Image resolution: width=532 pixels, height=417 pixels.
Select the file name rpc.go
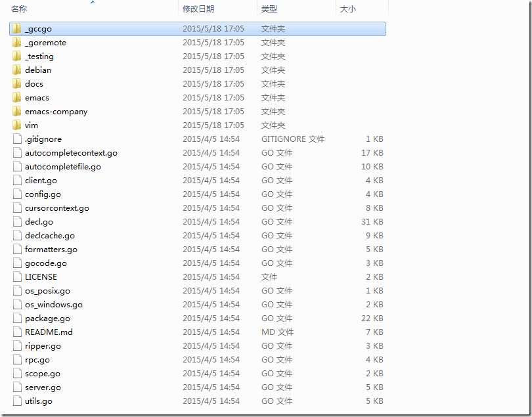coord(37,360)
